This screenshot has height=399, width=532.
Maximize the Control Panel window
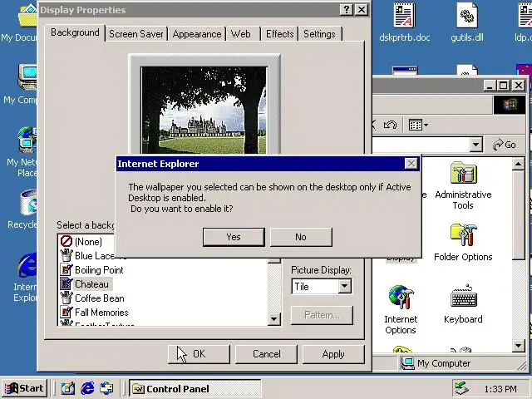coord(504,85)
